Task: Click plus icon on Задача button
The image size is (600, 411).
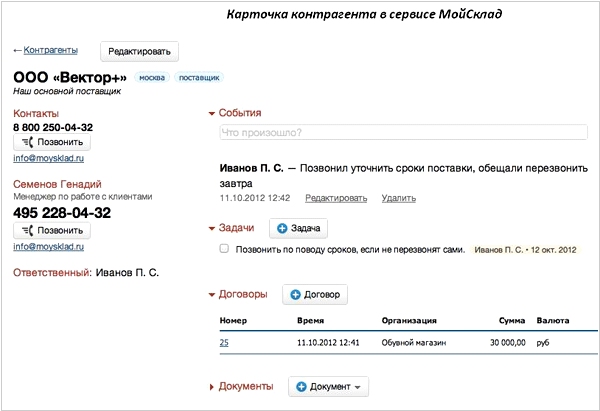Action: coord(282,228)
